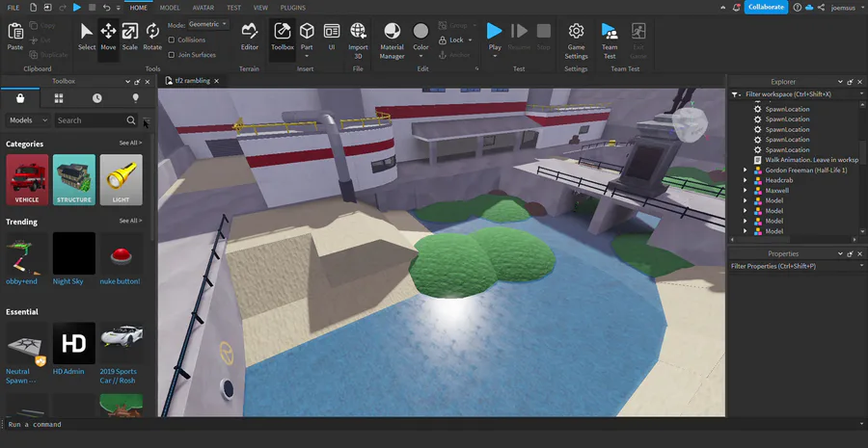Click the Collaborate button
The image size is (868, 448).
coord(766,7)
